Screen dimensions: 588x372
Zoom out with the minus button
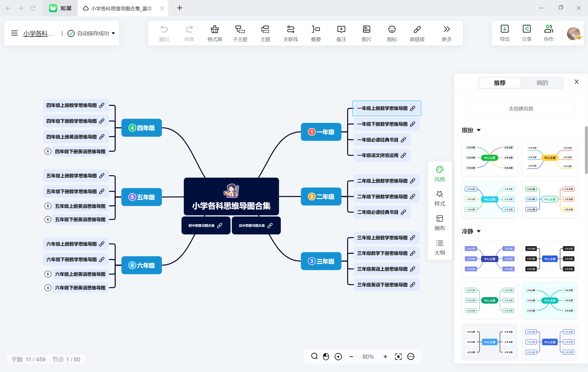(351, 356)
